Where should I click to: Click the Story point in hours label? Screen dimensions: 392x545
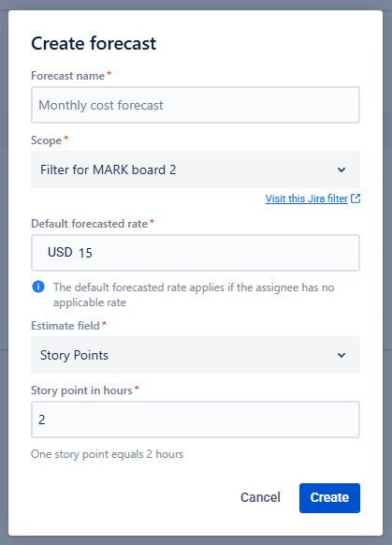click(81, 390)
